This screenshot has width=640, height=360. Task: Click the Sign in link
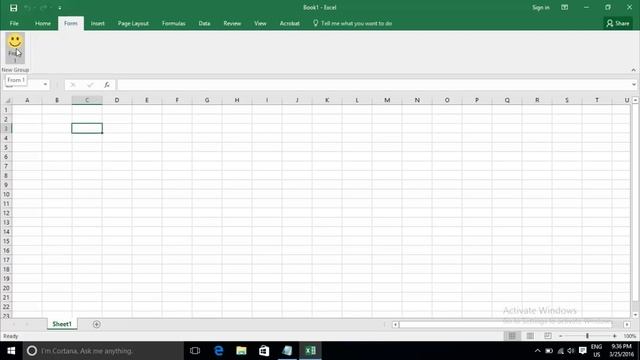click(x=540, y=7)
